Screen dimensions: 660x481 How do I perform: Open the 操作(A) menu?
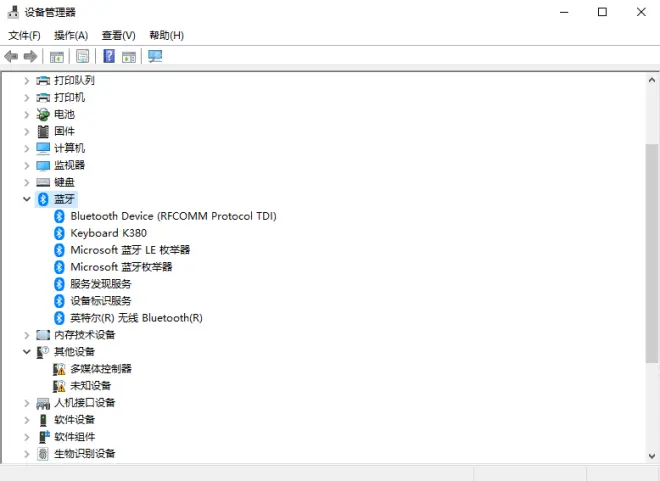pos(71,35)
